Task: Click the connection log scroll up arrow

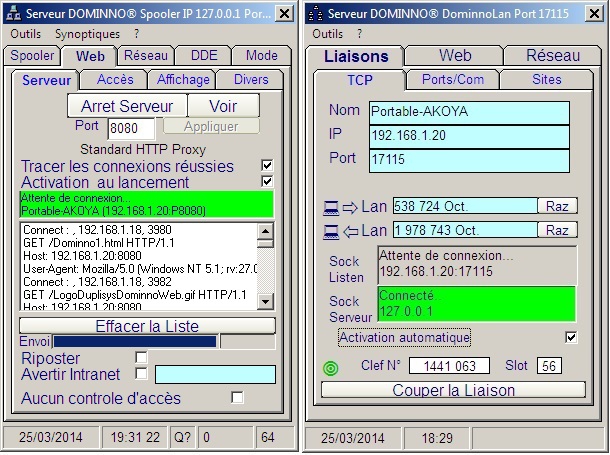Action: [265, 229]
